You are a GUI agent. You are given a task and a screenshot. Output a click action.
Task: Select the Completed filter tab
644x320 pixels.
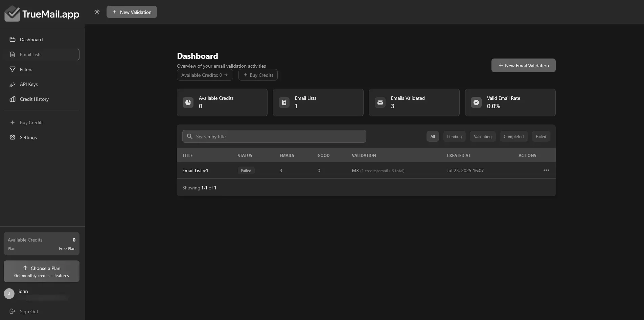(x=513, y=136)
